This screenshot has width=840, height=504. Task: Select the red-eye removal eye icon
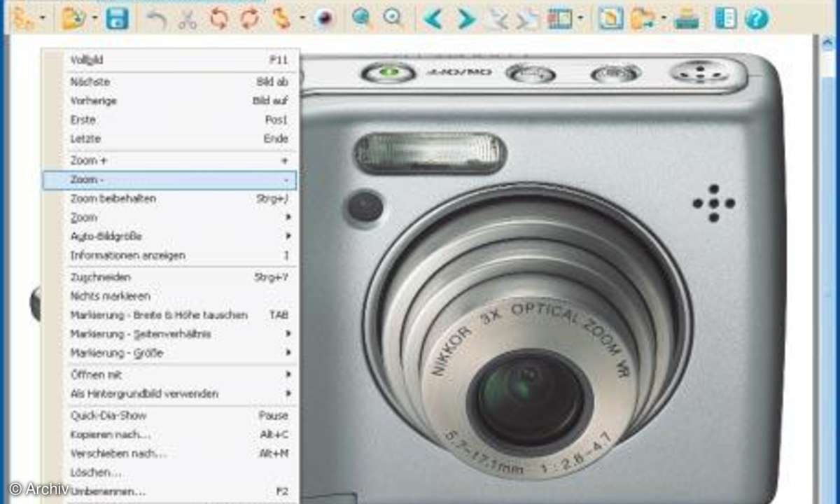pyautogui.click(x=323, y=18)
